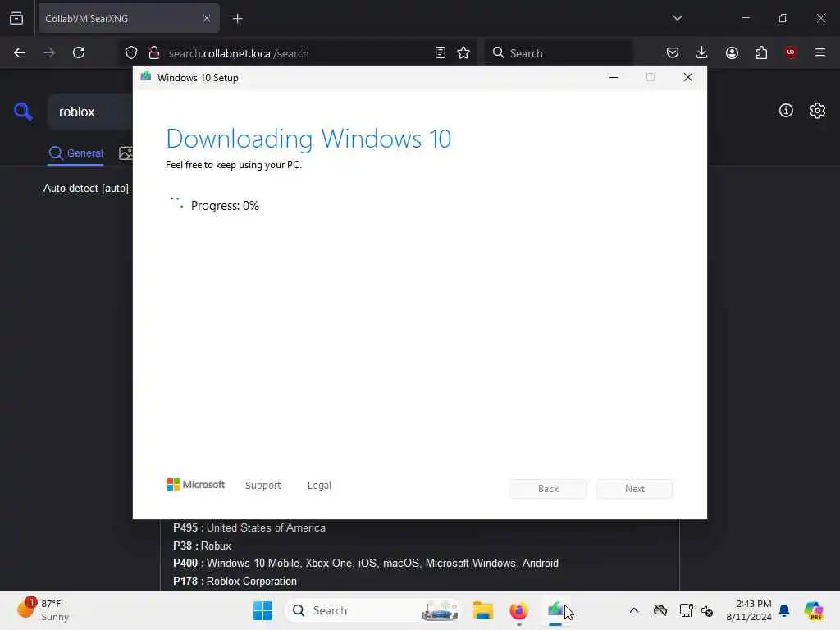Go back using Firefox back arrow
Viewport: 840px width, 630px height.
coord(20,53)
